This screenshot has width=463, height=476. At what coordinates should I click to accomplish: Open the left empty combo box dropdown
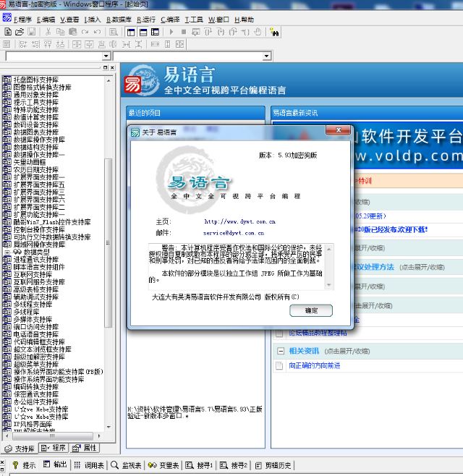(x=106, y=56)
